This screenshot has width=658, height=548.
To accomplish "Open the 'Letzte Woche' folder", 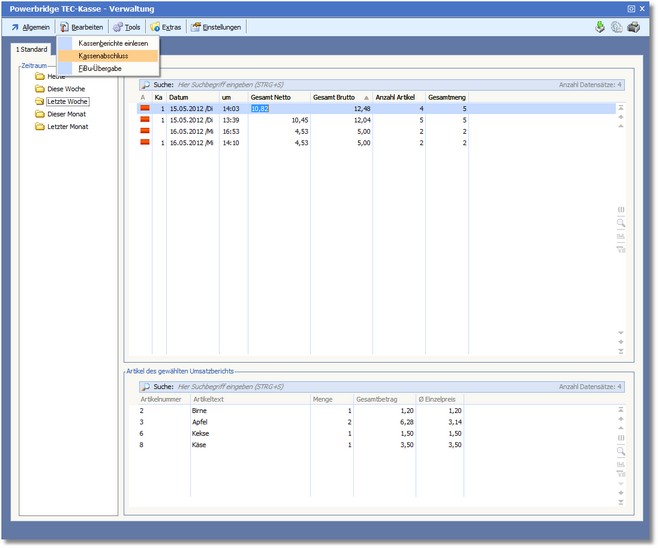I will 67,101.
